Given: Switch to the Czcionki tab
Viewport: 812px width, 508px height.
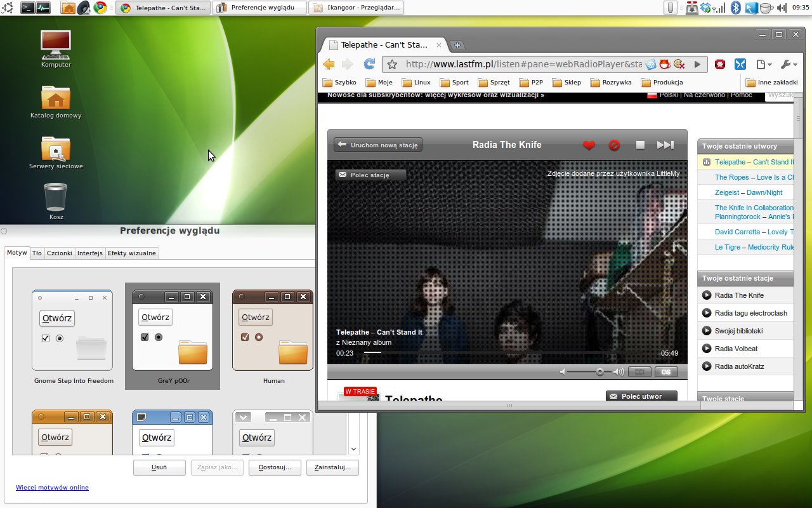Looking at the screenshot, I should [60, 253].
